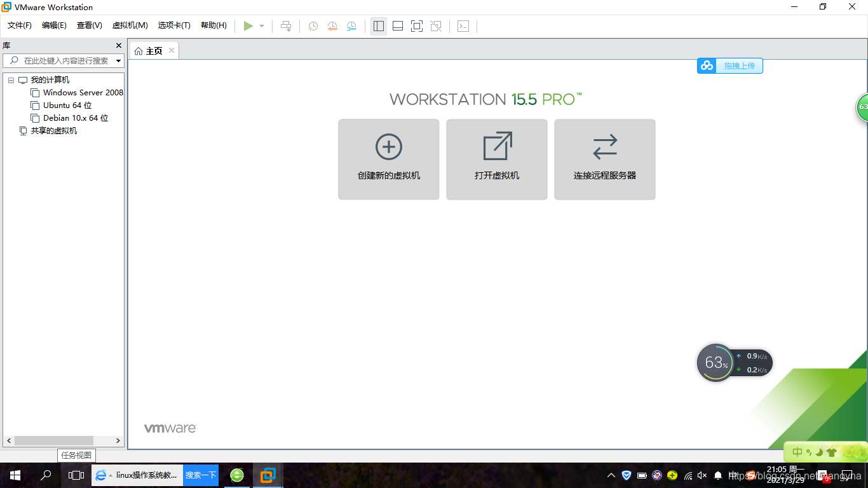The width and height of the screenshot is (868, 488).
Task: Click the battery status tray icon
Action: click(x=642, y=475)
